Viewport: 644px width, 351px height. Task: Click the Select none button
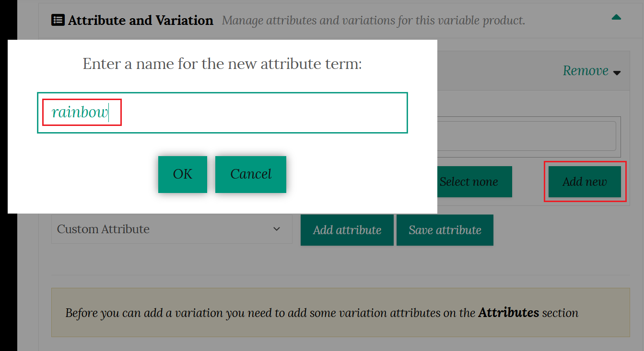point(474,181)
